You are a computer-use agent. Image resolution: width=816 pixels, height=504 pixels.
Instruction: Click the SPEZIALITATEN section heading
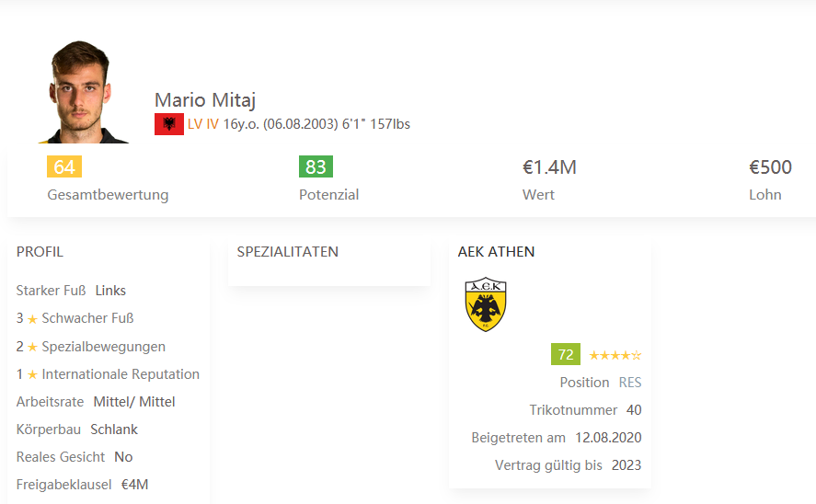click(287, 252)
